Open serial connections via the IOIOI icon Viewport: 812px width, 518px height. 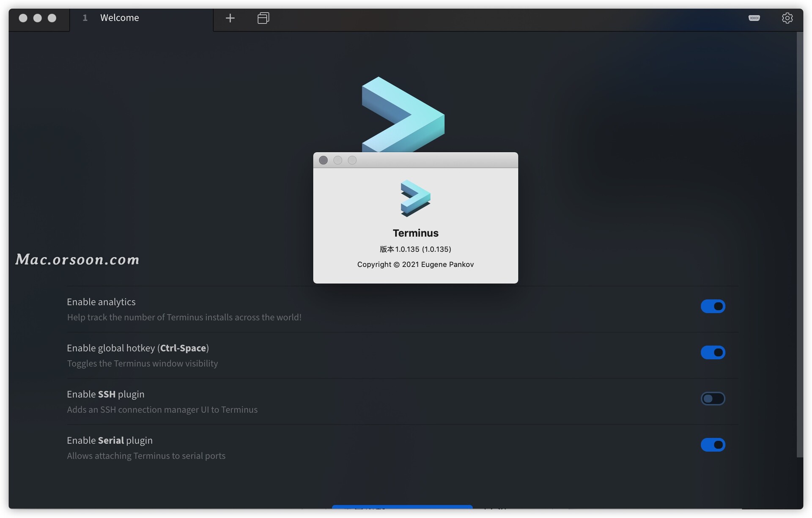tap(754, 18)
